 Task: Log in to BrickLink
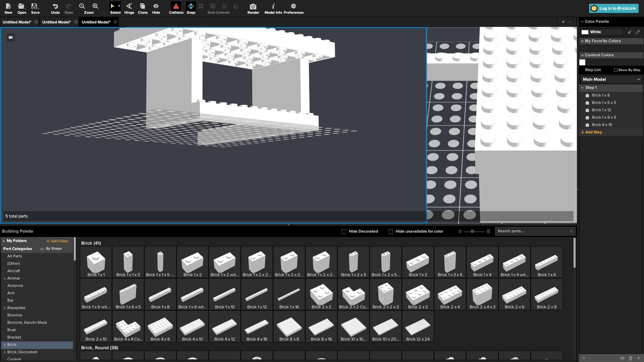tap(613, 8)
